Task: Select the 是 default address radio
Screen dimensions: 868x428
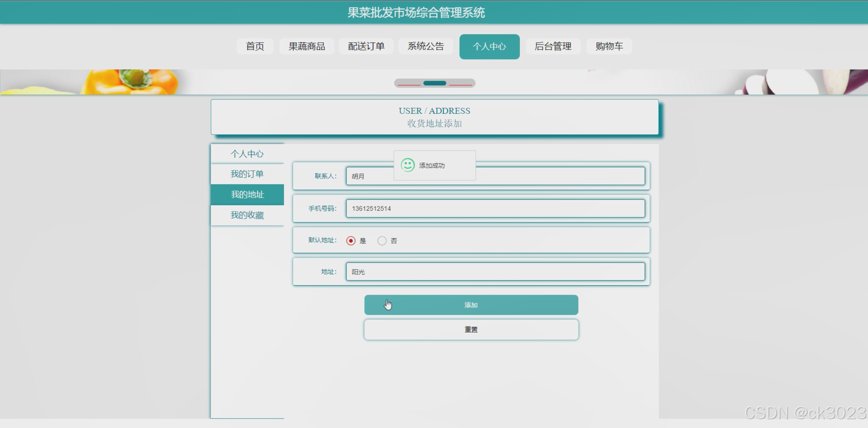Action: click(x=350, y=241)
